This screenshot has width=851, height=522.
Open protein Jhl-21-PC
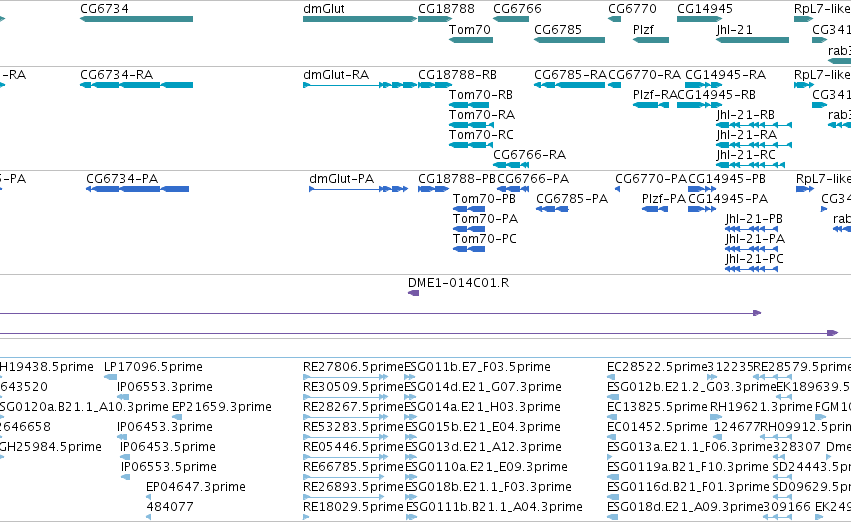tap(754, 259)
